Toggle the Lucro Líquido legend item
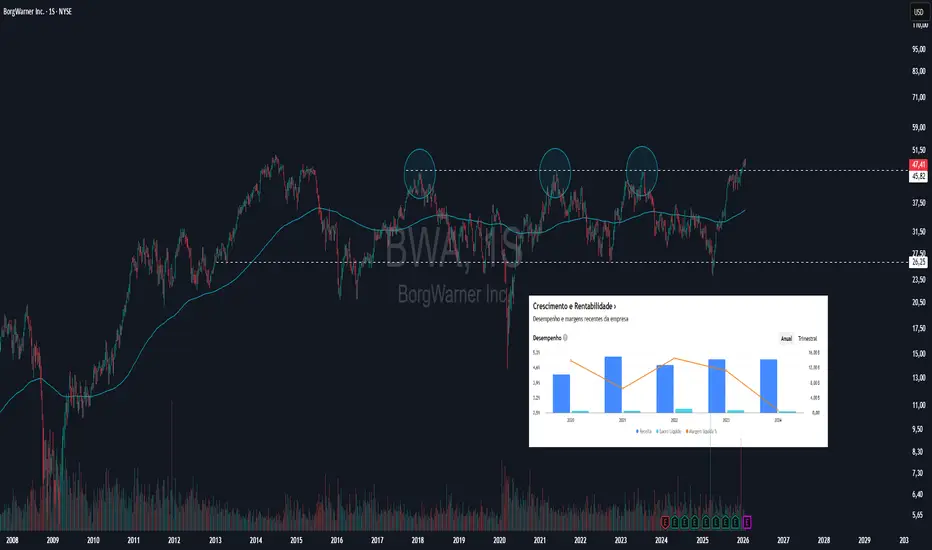 (669, 431)
